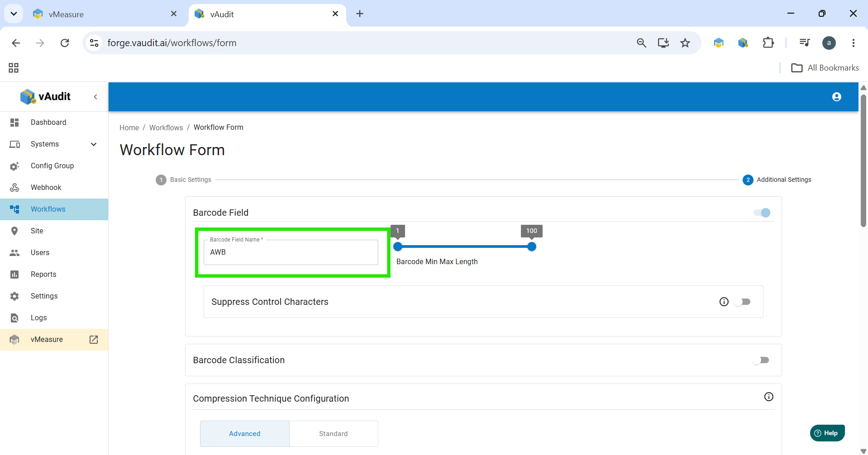868x455 pixels.
Task: Disable the Barcode Field toggle
Action: click(762, 213)
